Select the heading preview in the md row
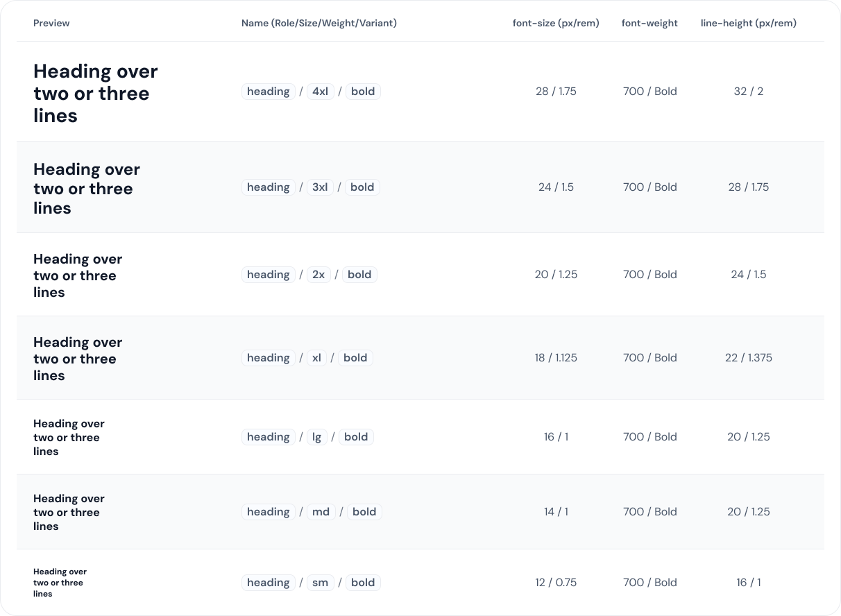The width and height of the screenshot is (841, 616). (69, 512)
